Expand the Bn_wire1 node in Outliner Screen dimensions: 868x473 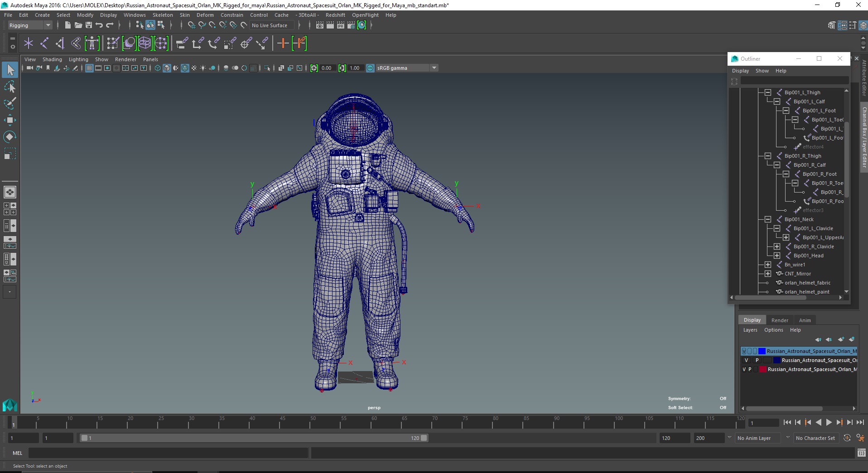point(768,265)
